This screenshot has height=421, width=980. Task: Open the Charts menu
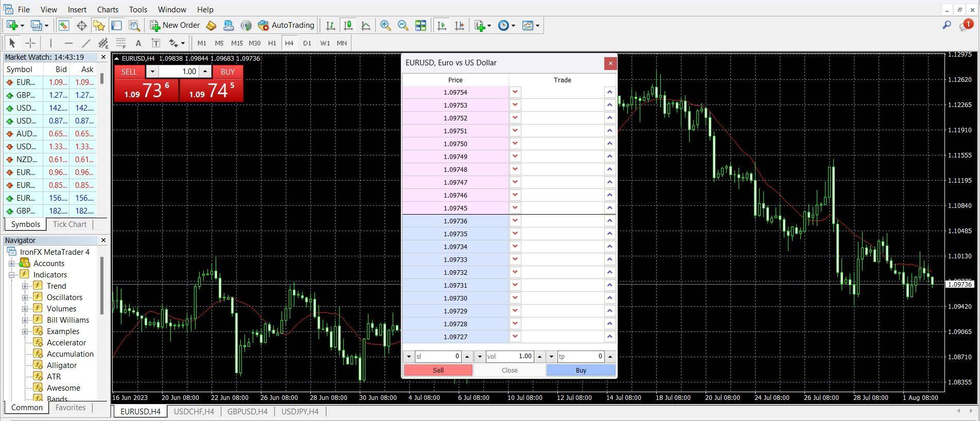pos(108,9)
